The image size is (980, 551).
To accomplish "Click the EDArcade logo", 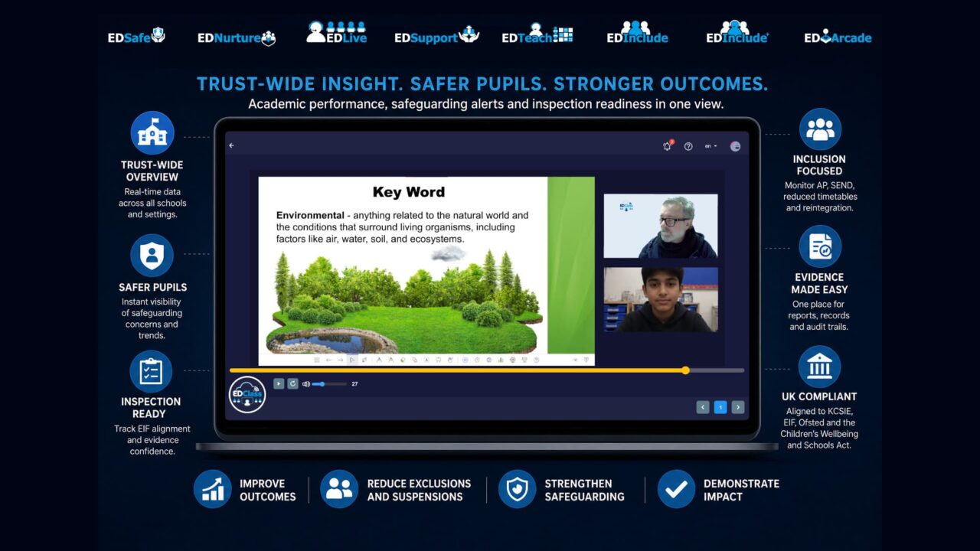I will tap(838, 36).
